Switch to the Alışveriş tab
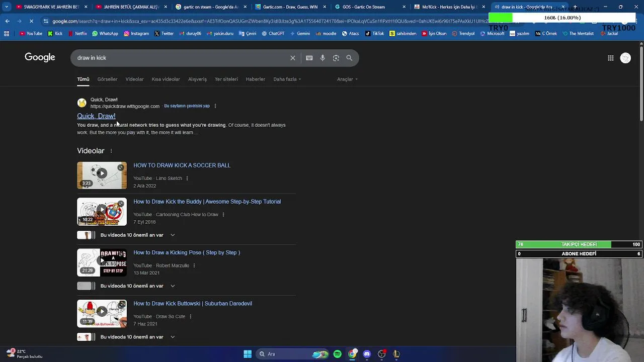 click(197, 79)
